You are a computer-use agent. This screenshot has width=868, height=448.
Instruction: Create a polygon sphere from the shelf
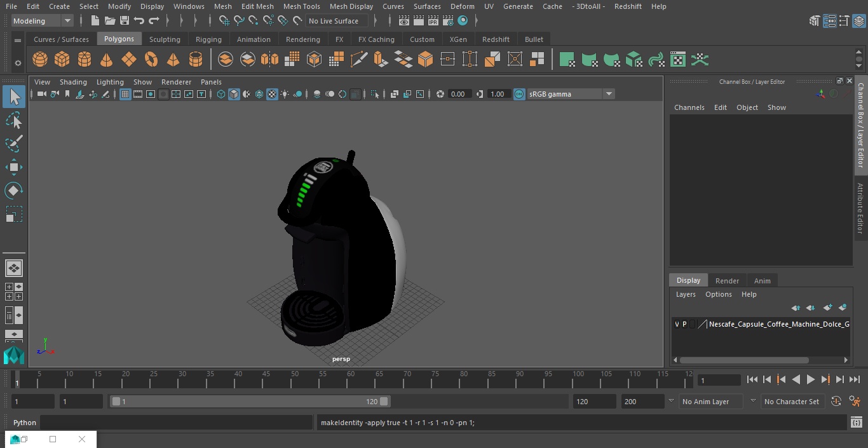tap(40, 60)
